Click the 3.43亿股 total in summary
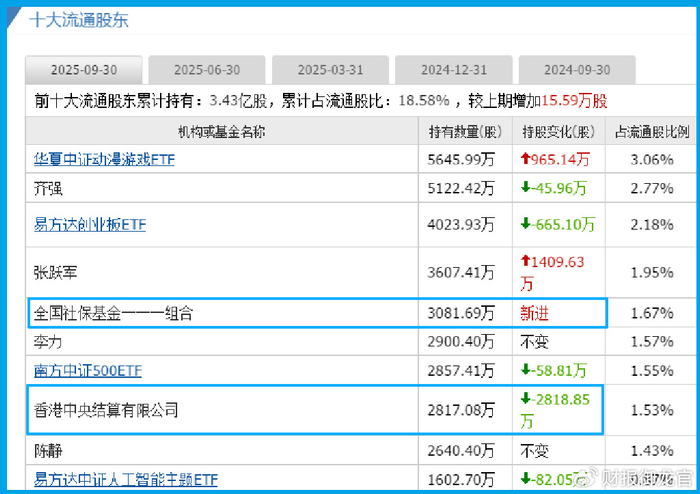This screenshot has height=494, width=700. pyautogui.click(x=238, y=101)
